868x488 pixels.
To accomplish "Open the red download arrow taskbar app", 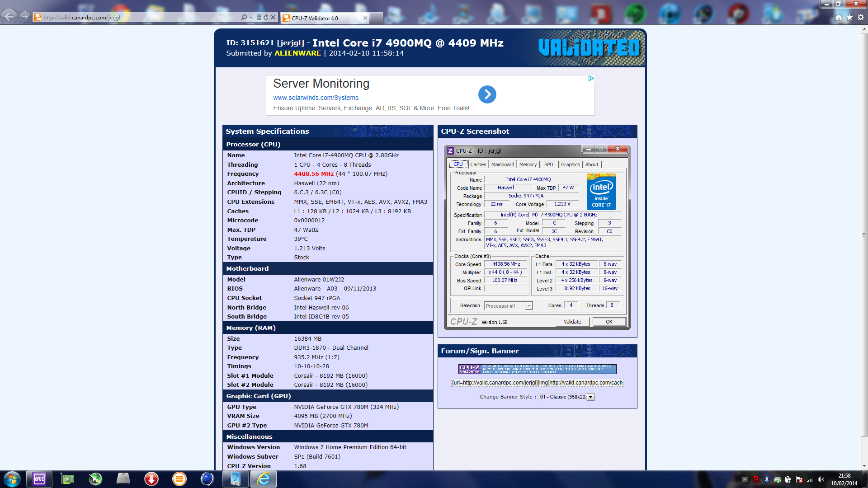I will [151, 479].
